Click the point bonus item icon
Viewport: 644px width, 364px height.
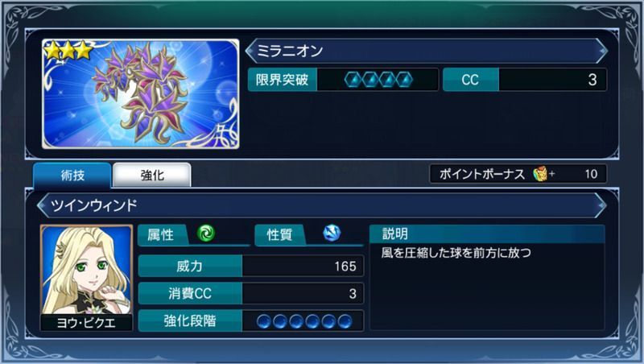(x=540, y=174)
